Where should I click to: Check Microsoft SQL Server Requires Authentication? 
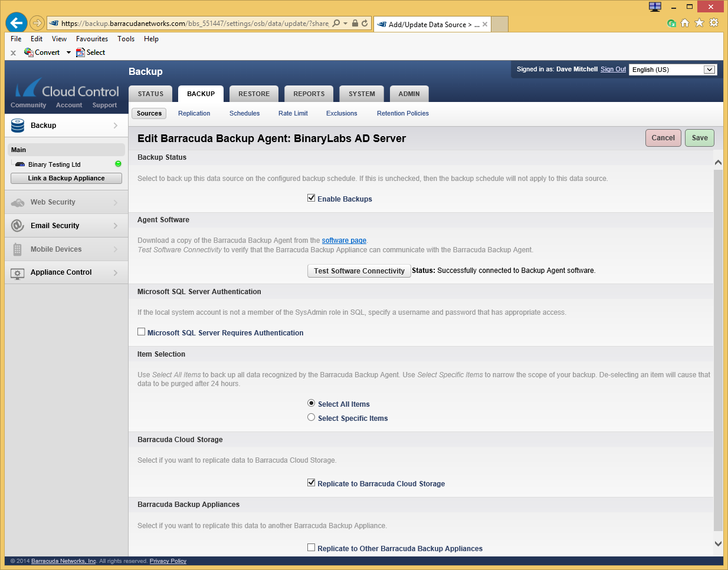tap(141, 332)
